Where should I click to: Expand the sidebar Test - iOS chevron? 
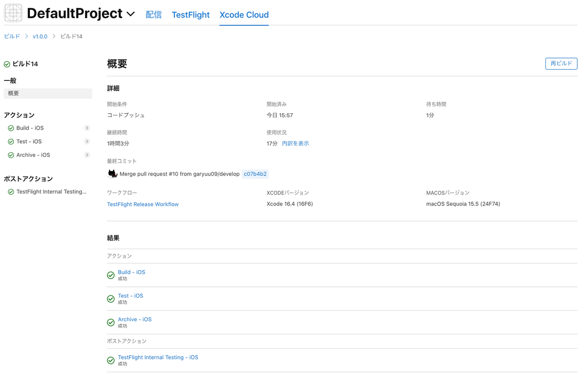[x=87, y=142]
